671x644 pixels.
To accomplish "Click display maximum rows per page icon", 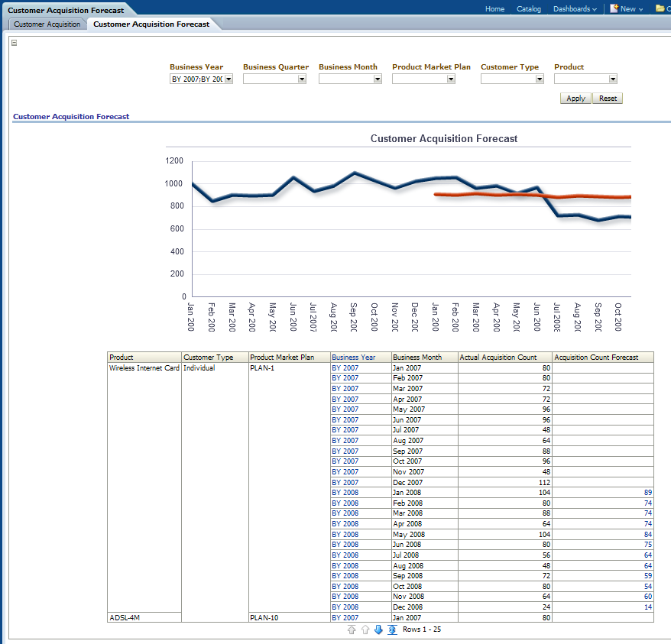I will pos(392,629).
